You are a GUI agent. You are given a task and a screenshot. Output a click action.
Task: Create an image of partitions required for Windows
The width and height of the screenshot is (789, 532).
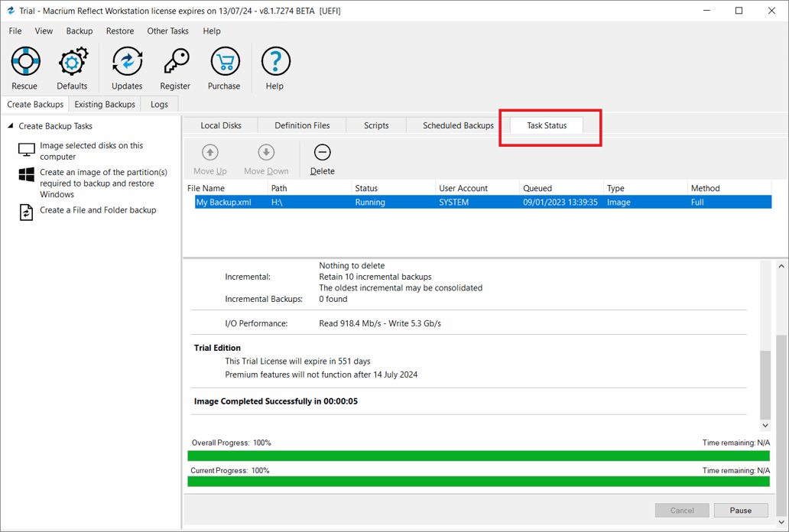pyautogui.click(x=103, y=183)
